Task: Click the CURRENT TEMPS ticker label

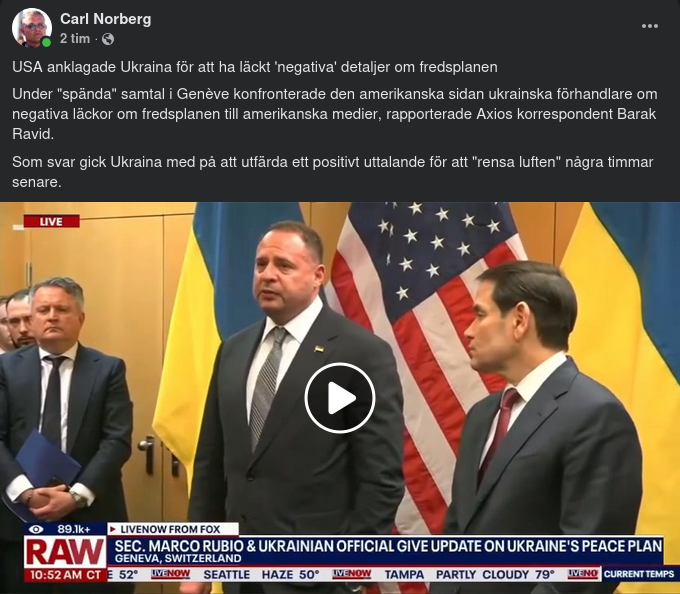Action: pyautogui.click(x=639, y=574)
